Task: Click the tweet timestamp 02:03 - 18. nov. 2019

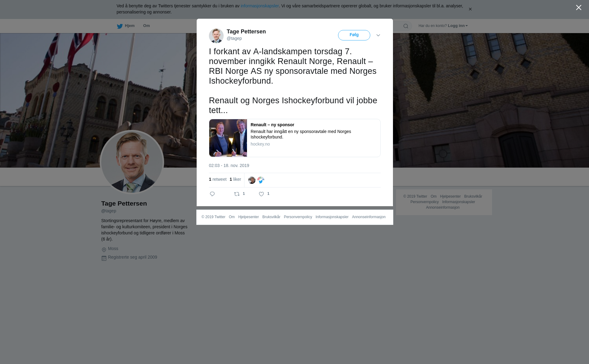Action: [x=229, y=165]
